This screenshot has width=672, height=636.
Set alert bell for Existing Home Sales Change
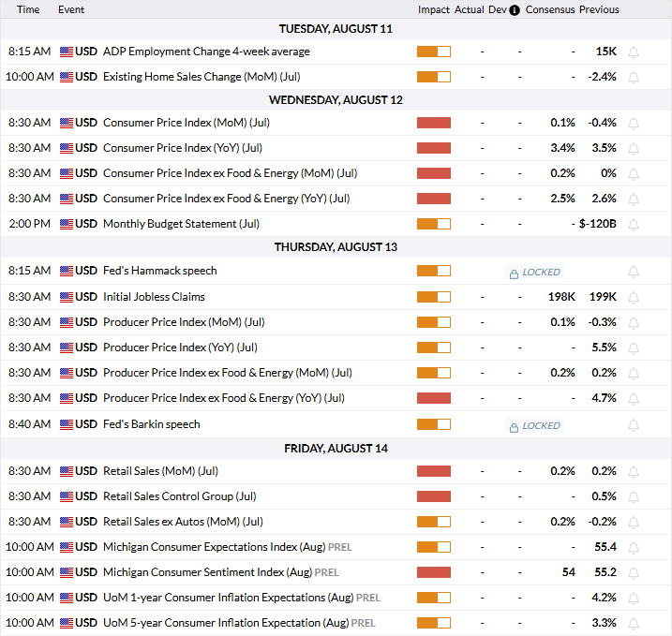[x=634, y=78]
